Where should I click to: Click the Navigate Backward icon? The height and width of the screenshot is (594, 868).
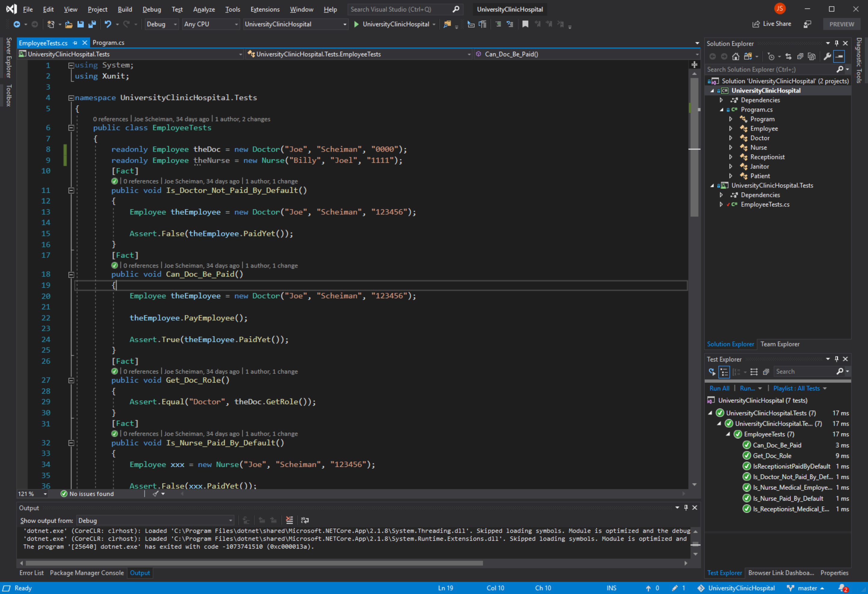[17, 24]
